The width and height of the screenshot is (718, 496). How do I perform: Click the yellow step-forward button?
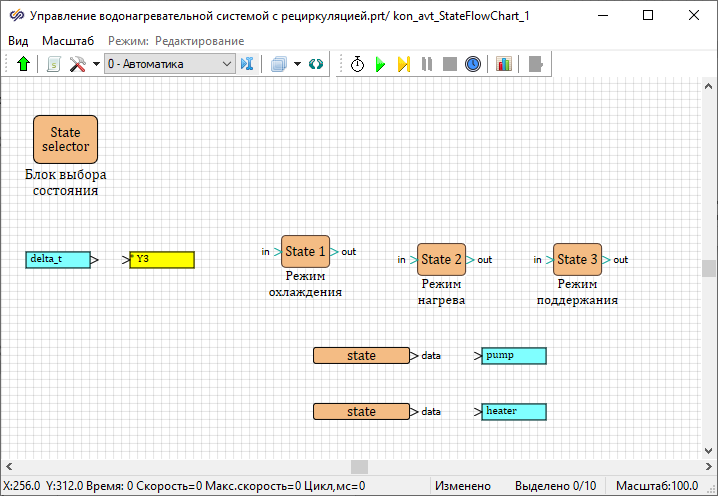point(404,64)
